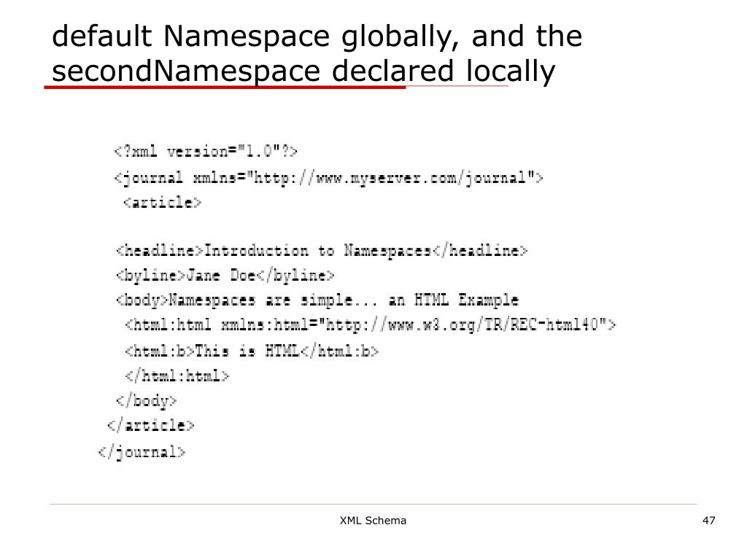The width and height of the screenshot is (747, 560).
Task: Click the slide number 47
Action: (709, 521)
